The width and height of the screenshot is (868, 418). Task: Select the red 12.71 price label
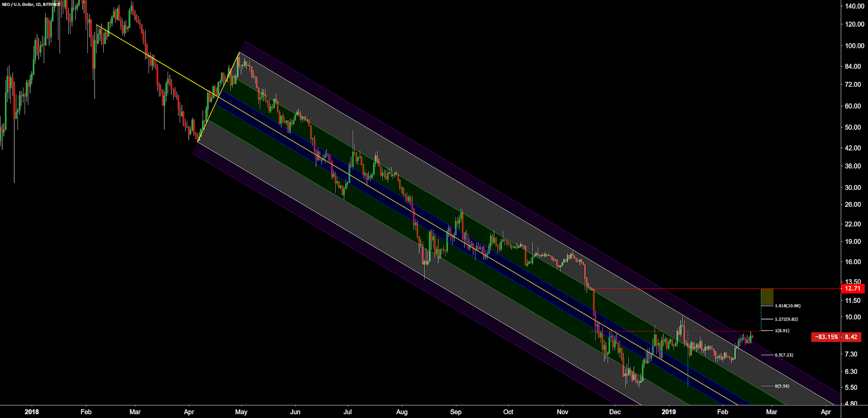852,289
